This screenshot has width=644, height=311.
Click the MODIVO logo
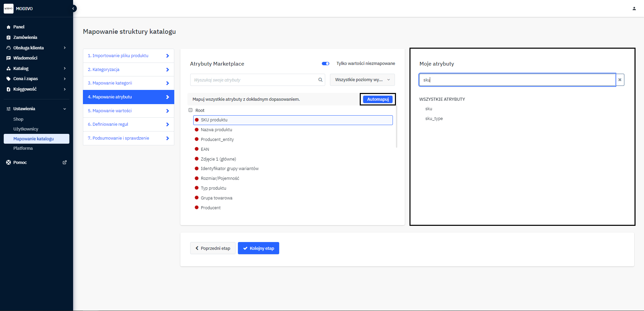tap(8, 8)
